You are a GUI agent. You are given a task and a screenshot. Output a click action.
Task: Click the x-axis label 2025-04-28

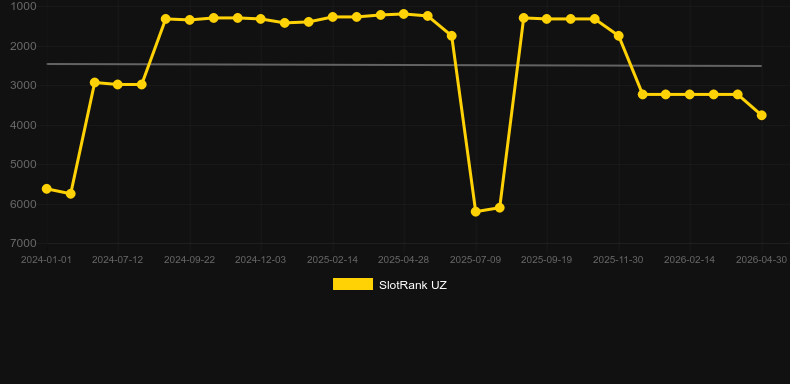pos(404,260)
